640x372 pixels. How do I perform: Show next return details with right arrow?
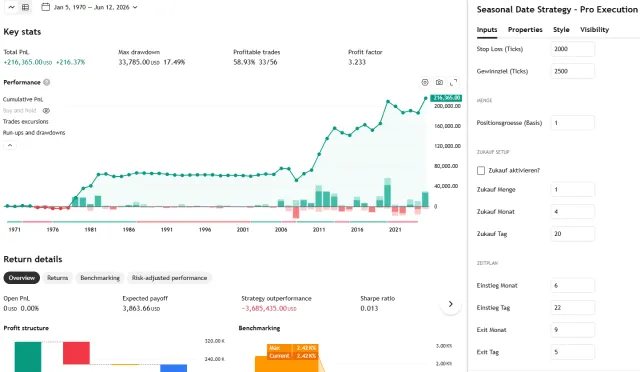[451, 304]
